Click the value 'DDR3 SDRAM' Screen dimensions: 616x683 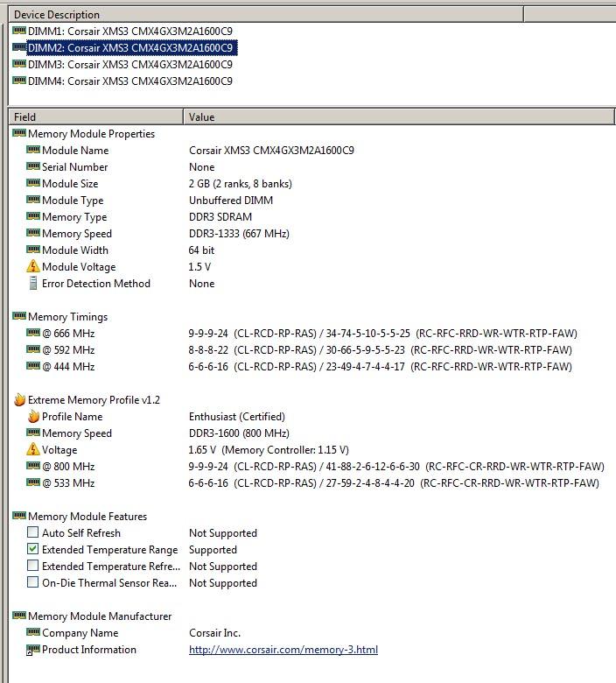(220, 217)
